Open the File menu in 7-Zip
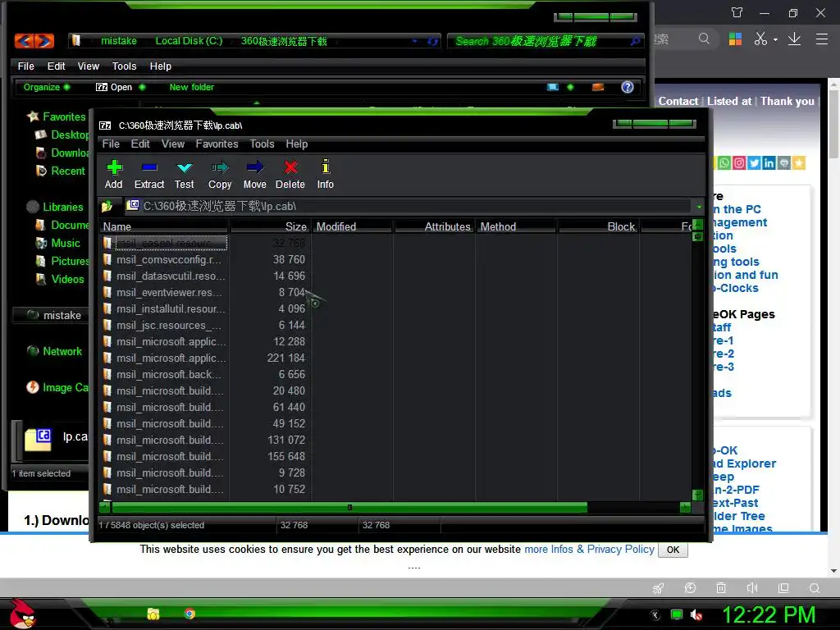The width and height of the screenshot is (840, 630). point(111,144)
